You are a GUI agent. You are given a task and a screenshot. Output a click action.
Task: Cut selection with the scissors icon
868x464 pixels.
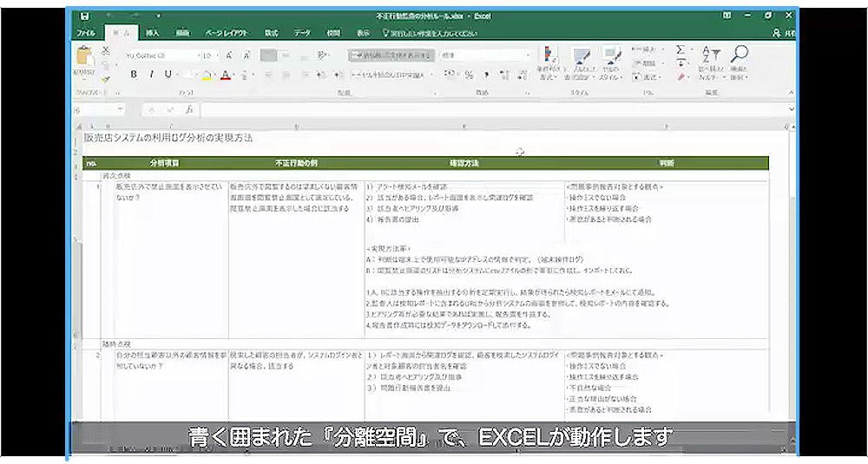(x=105, y=51)
